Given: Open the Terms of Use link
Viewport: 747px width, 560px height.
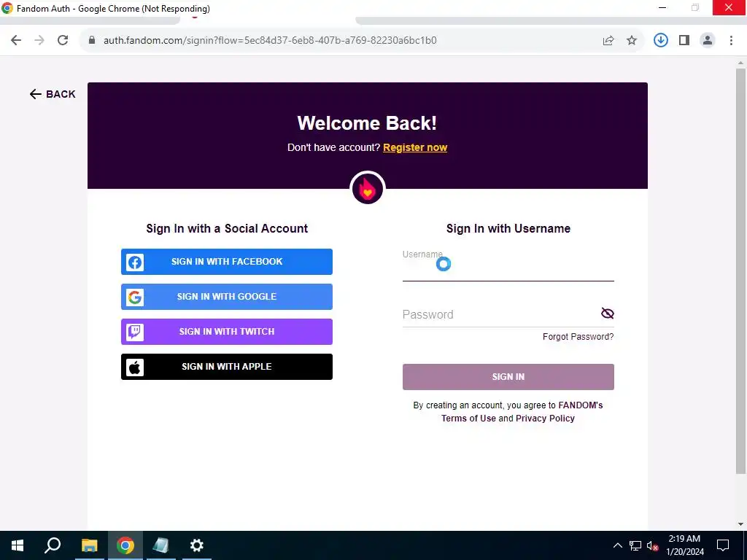Looking at the screenshot, I should tap(468, 419).
